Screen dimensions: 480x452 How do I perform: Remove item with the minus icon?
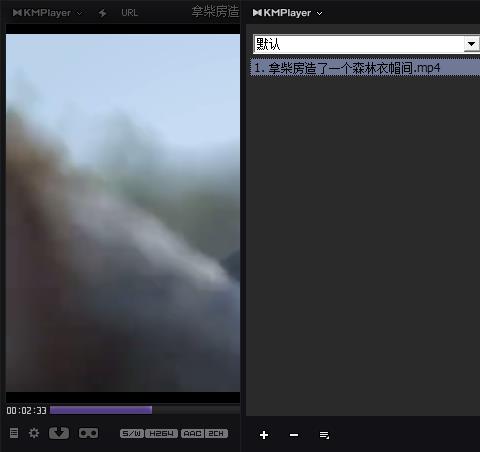point(294,435)
